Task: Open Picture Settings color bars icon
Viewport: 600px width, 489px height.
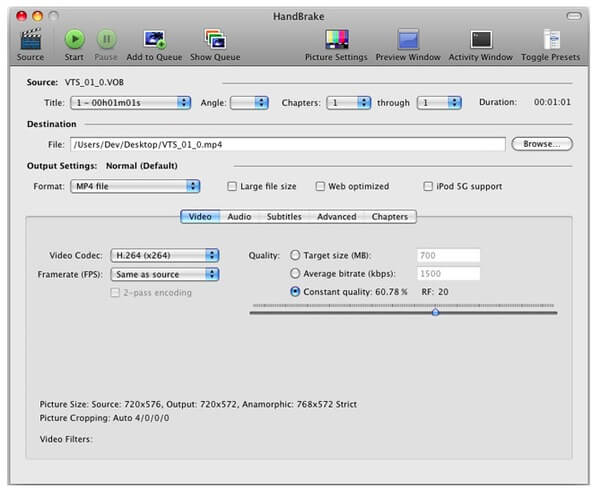Action: pyautogui.click(x=337, y=39)
